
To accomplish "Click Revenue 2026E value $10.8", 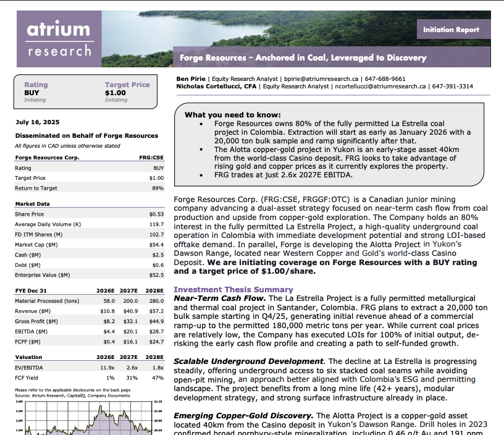I will click(107, 311).
